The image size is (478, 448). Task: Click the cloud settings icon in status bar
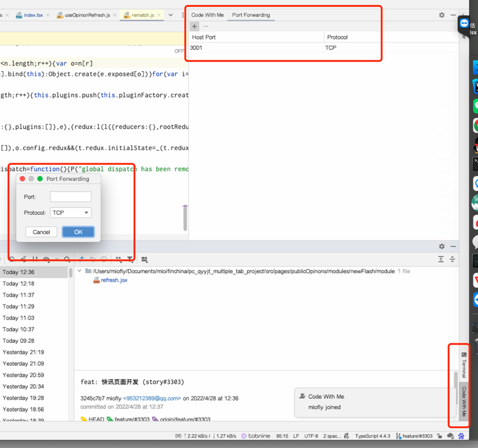pyautogui.click(x=450, y=436)
